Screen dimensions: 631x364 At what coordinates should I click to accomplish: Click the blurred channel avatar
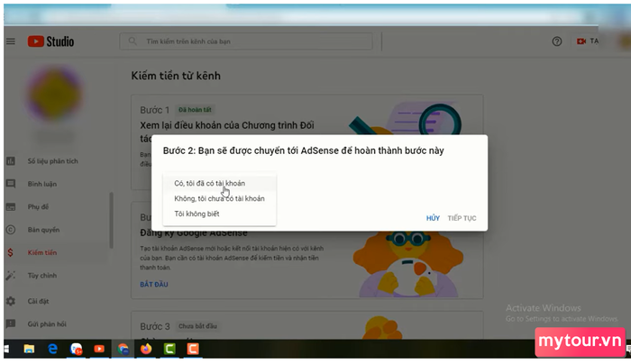tap(55, 95)
